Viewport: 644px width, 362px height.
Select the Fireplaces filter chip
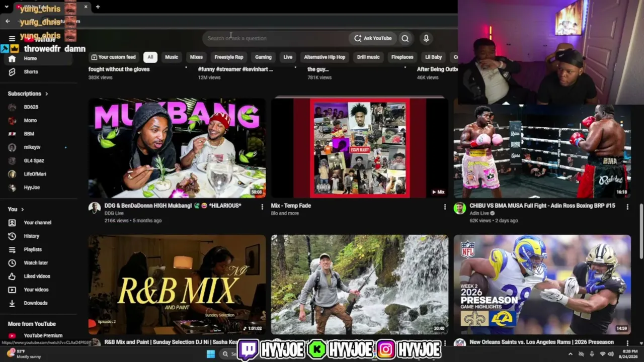pyautogui.click(x=403, y=57)
